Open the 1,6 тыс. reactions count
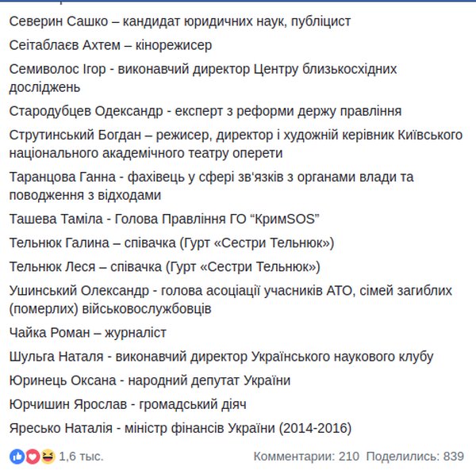476x470 pixels. point(81,457)
